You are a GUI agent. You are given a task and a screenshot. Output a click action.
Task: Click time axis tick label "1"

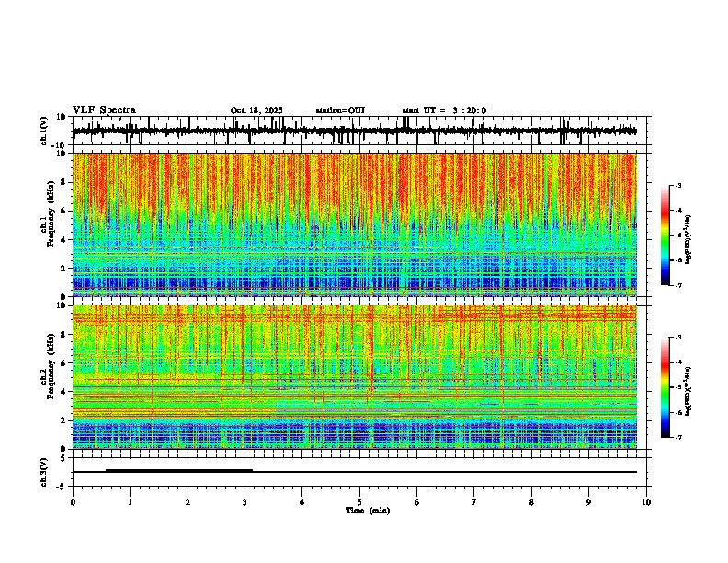(x=130, y=502)
